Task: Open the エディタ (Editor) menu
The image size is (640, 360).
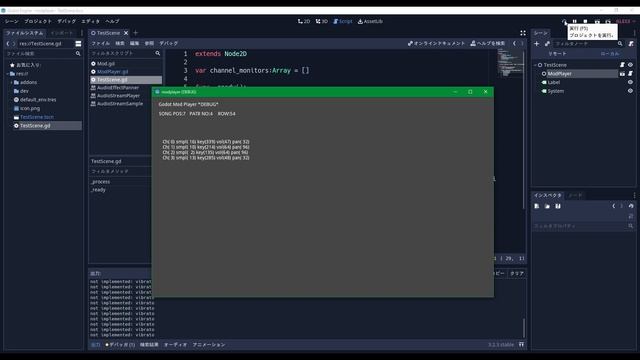Action: pyautogui.click(x=91, y=21)
